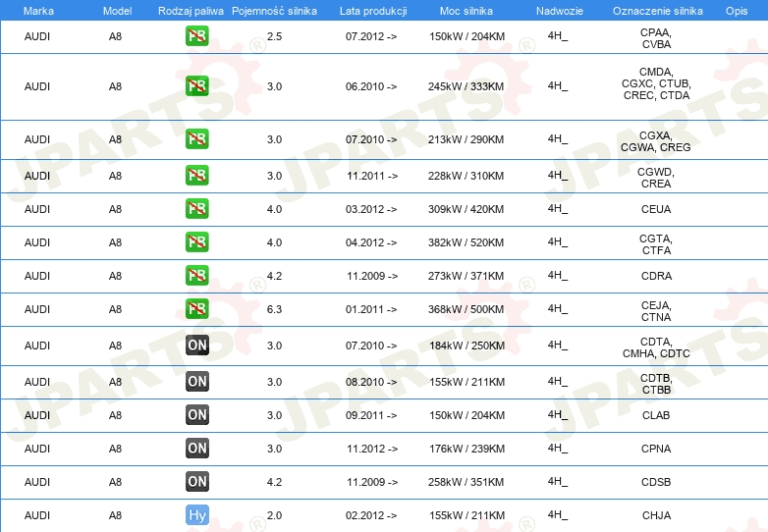Click the petrol fuel icon for engine CDRA
The width and height of the screenshot is (768, 532).
tap(196, 276)
